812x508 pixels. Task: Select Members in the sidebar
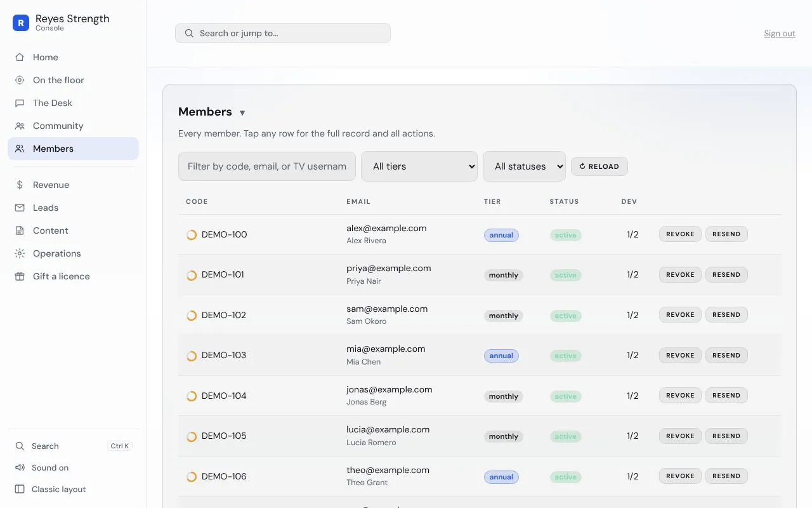point(73,149)
